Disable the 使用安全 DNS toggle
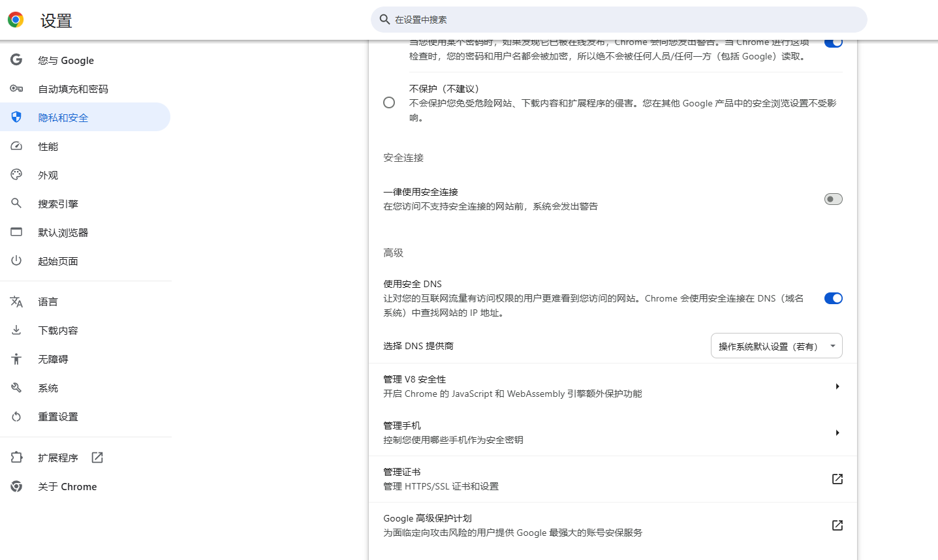The image size is (938, 560). click(834, 298)
